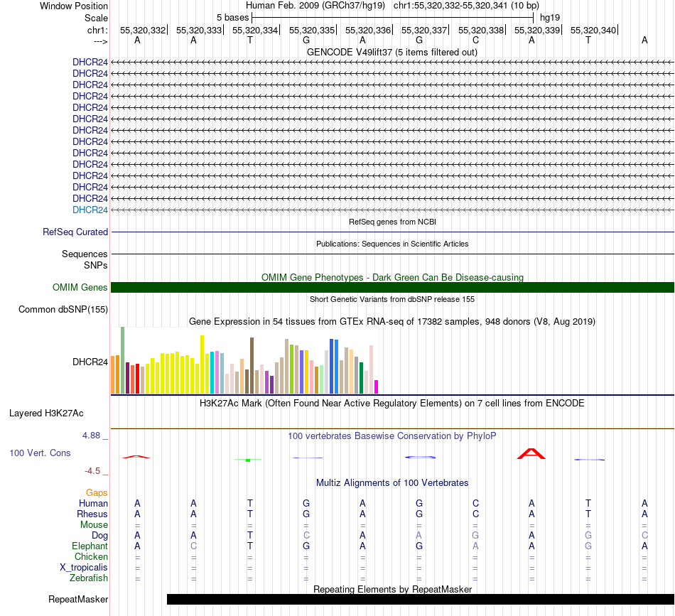Click the Common dbSNP(155) track label

(x=63, y=310)
